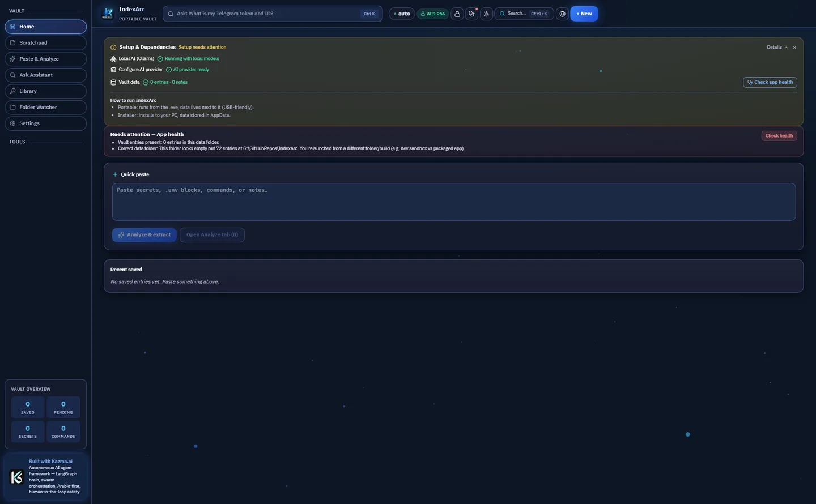Go to the Home page
Viewport: 816px width, 504px height.
point(46,27)
